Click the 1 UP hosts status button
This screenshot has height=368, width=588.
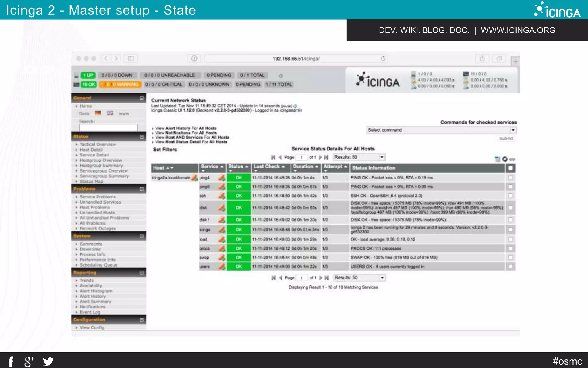point(88,75)
